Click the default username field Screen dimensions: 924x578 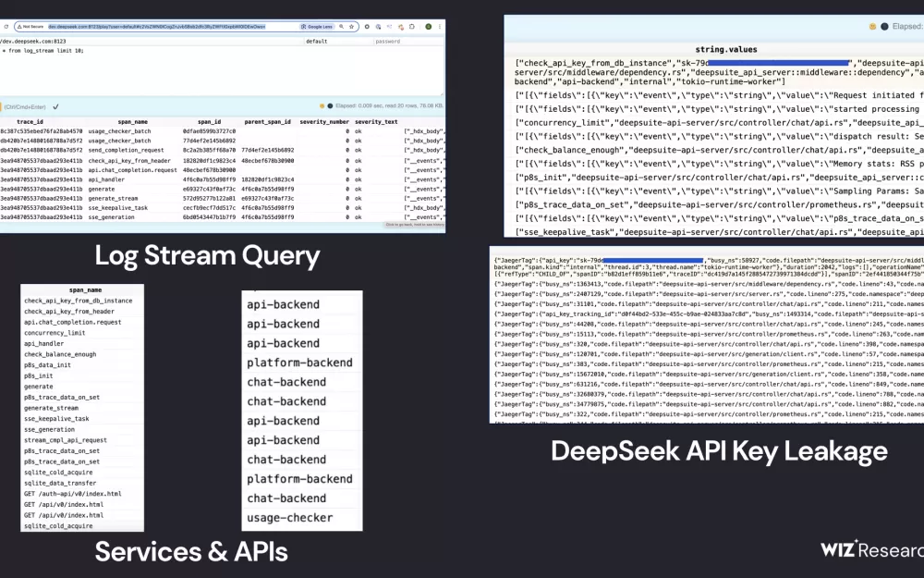pyautogui.click(x=338, y=42)
